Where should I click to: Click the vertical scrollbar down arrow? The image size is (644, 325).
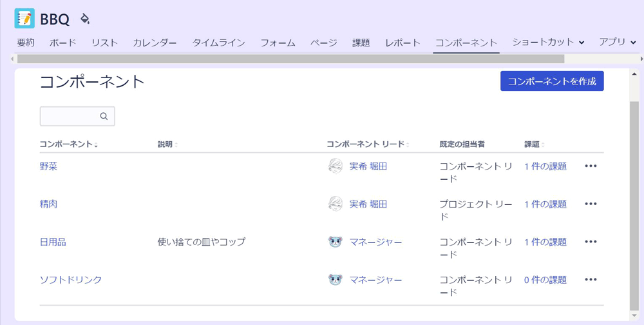point(634,315)
